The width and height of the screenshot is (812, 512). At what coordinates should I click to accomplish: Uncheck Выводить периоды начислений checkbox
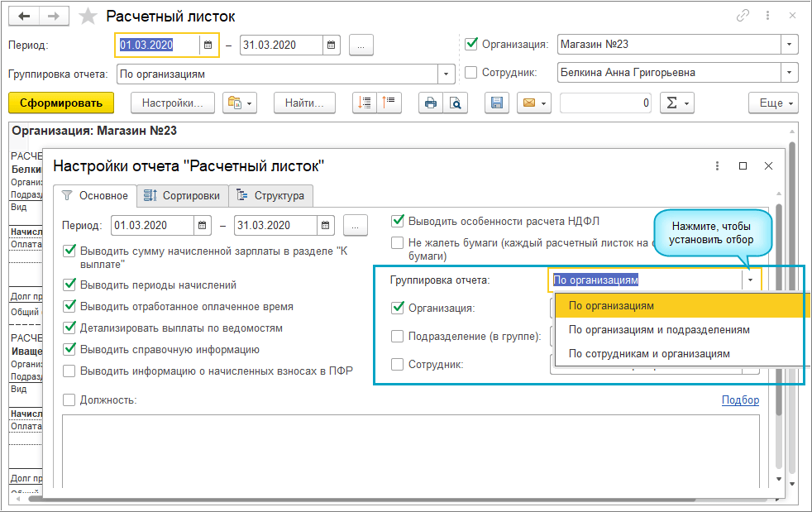70,285
